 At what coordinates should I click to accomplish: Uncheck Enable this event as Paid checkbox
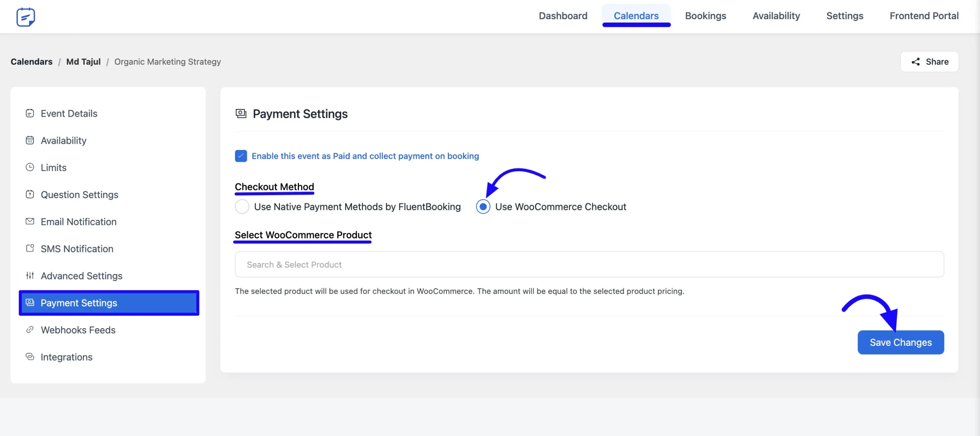tap(241, 156)
